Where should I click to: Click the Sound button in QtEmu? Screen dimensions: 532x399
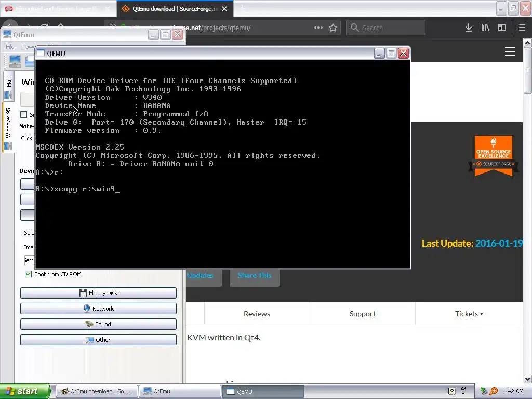click(98, 324)
